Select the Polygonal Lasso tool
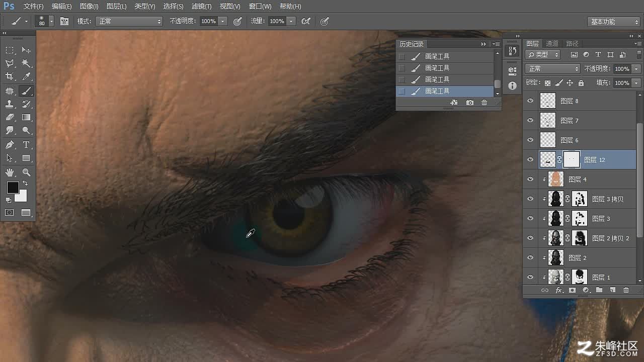 [10, 63]
